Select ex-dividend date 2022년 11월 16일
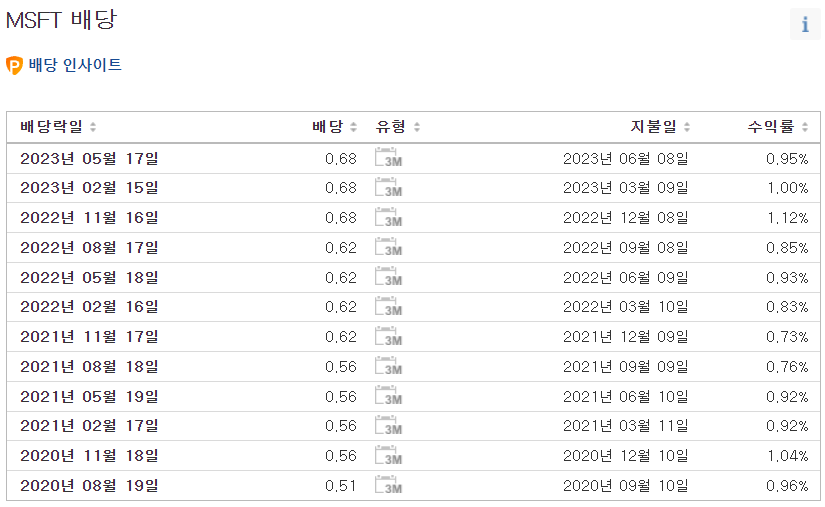825x507 pixels. tap(89, 218)
